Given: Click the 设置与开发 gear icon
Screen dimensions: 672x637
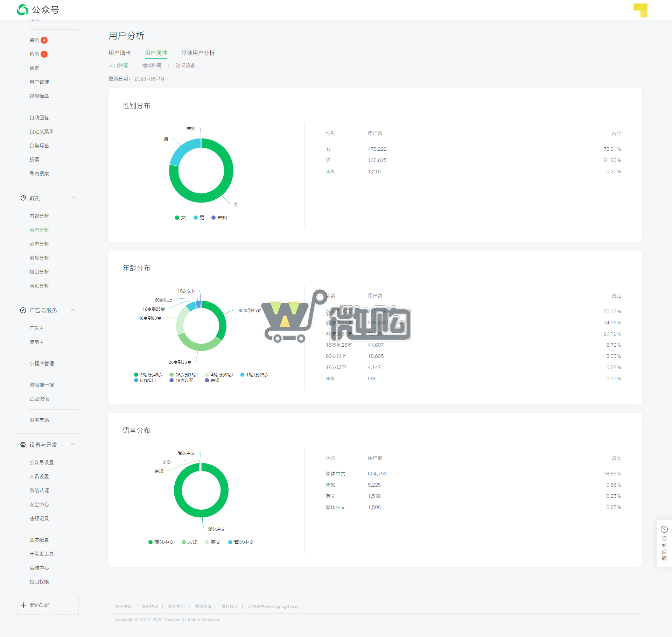Looking at the screenshot, I should coord(23,445).
